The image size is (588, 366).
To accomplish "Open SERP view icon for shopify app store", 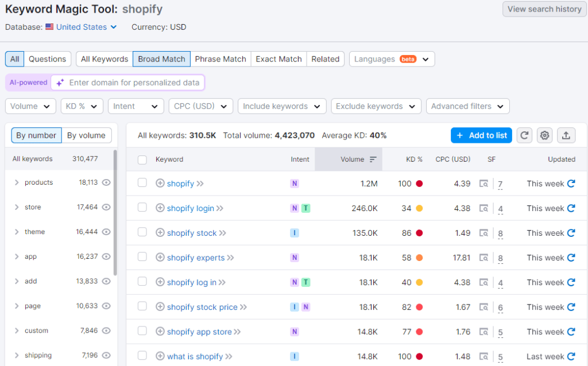I will pos(483,332).
